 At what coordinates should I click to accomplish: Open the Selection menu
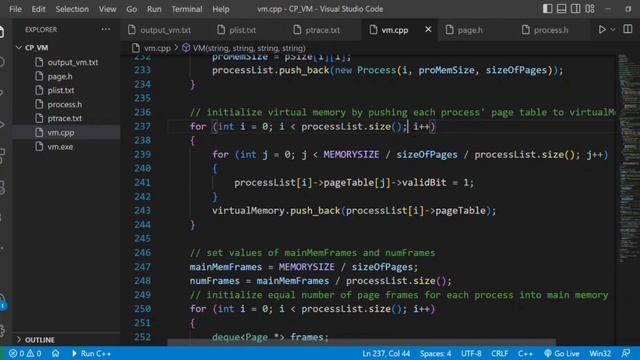72,9
